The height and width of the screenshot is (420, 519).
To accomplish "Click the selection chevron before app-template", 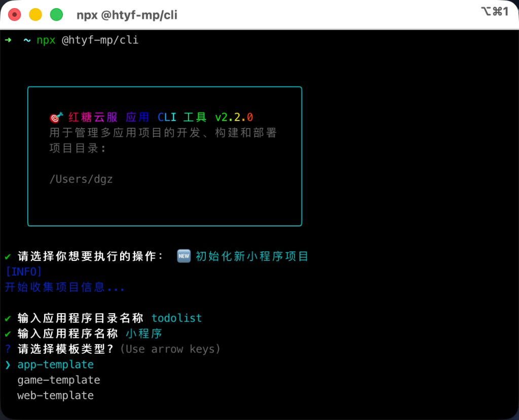I will click(9, 365).
